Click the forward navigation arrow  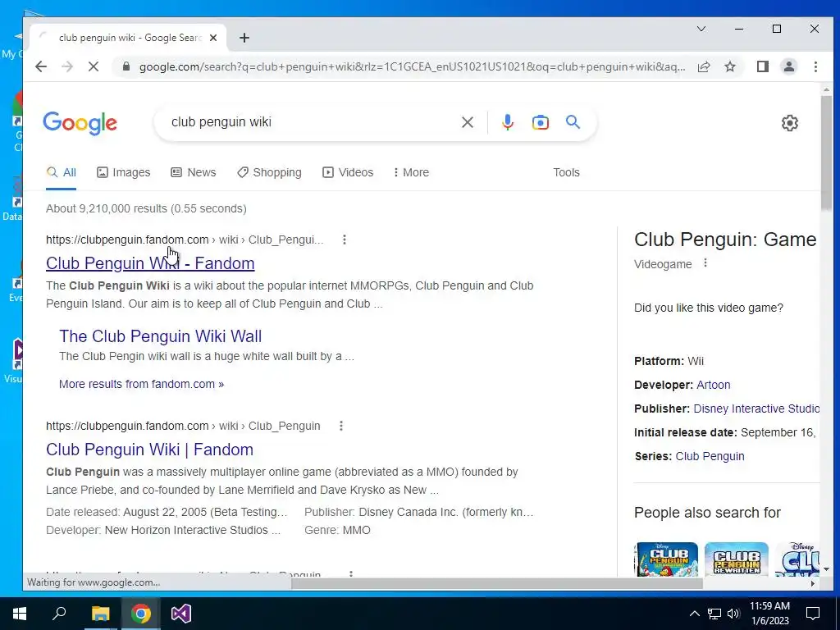coord(67,66)
